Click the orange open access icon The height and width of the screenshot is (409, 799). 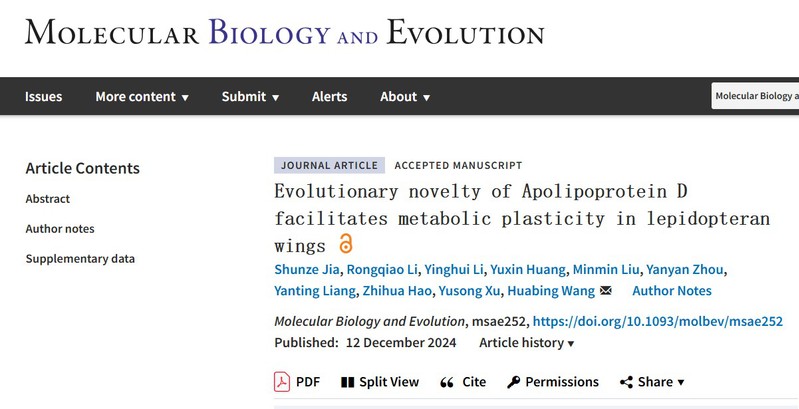(346, 244)
